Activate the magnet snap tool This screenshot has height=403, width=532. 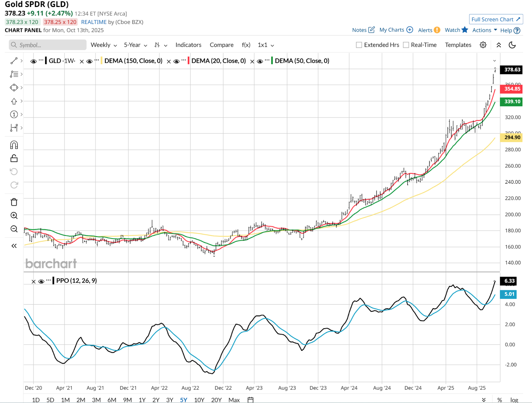(x=14, y=145)
